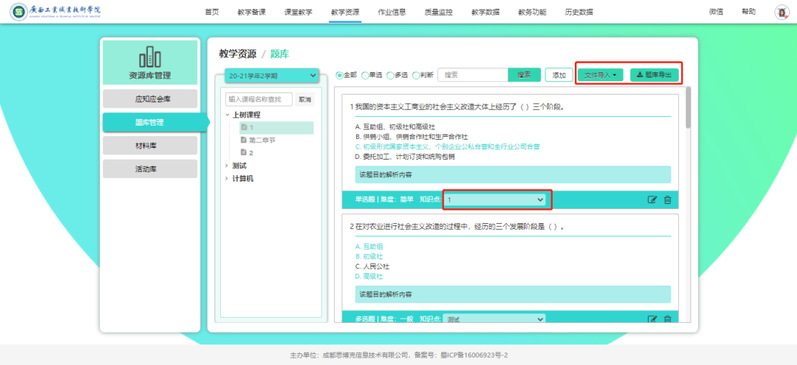Image resolution: width=797 pixels, height=365 pixels.
Task: Open 材料库 in sidebar
Action: pyautogui.click(x=150, y=145)
